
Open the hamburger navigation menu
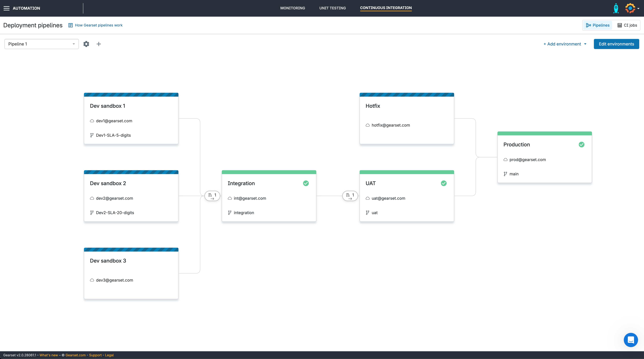click(x=7, y=8)
